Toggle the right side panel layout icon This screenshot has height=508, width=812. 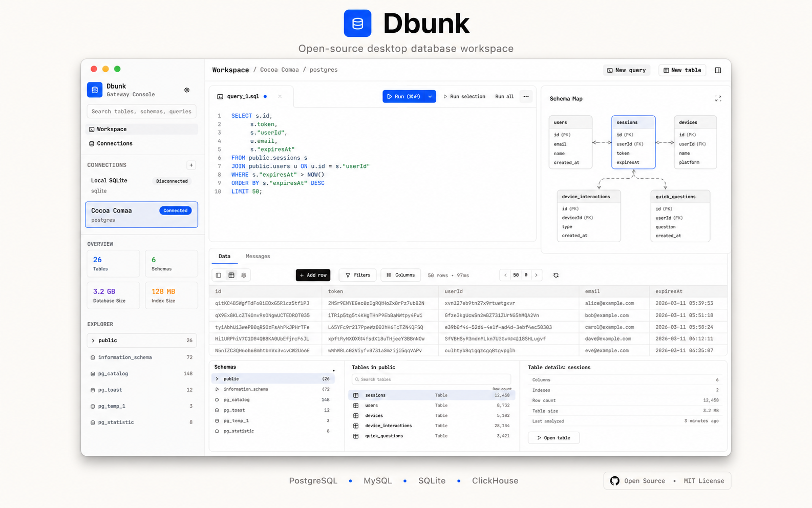718,70
